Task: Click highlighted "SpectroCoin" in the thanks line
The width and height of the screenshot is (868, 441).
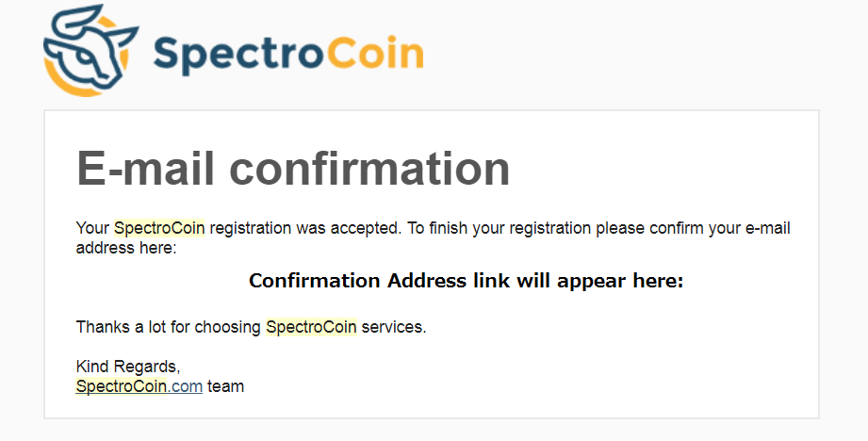Action: pyautogui.click(x=311, y=328)
